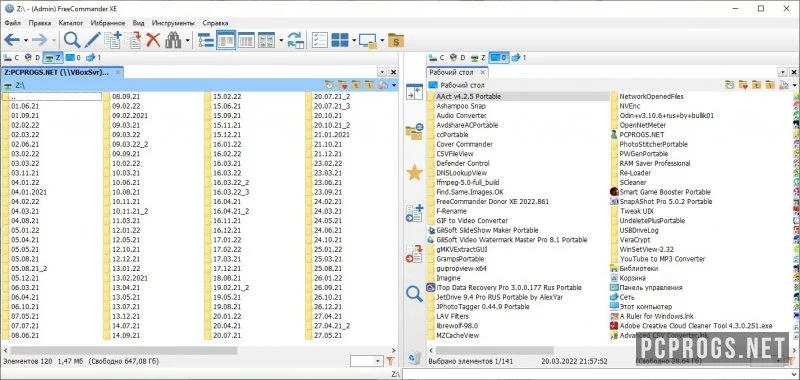Click history clock icon in right address bar
Screen dimensions: 800x380
(731, 85)
